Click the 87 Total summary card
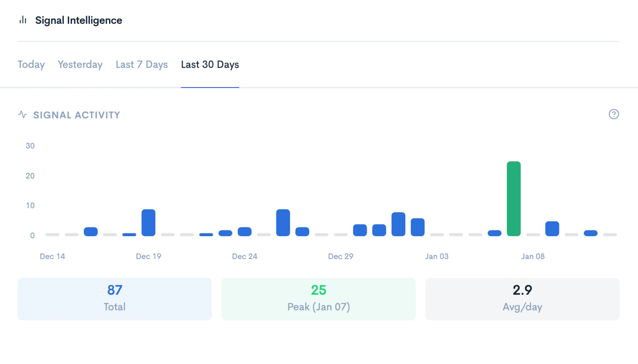The height and width of the screenshot is (364, 638). point(115,299)
